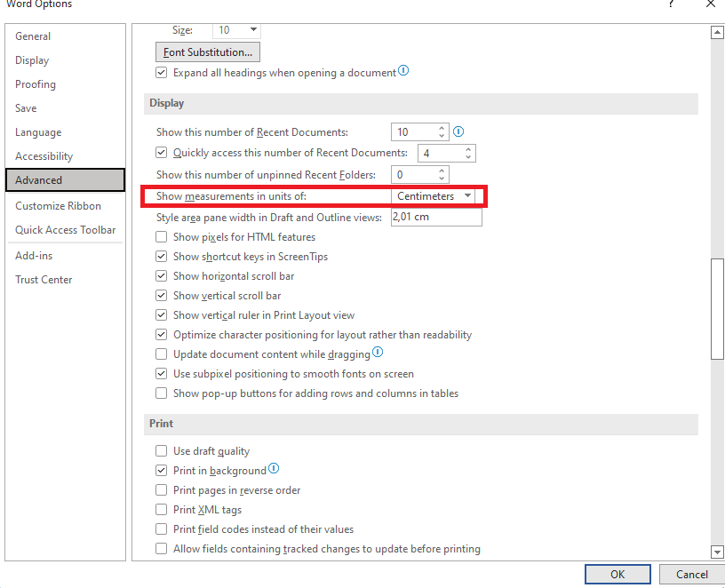Switch to Language category
This screenshot has height=588, width=725.
(x=65, y=132)
